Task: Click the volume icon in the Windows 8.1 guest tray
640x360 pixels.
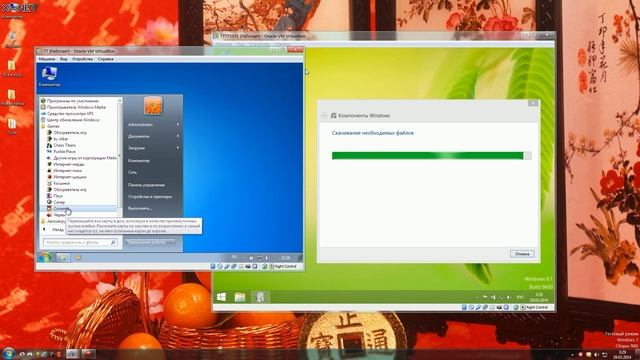Action: 509,297
